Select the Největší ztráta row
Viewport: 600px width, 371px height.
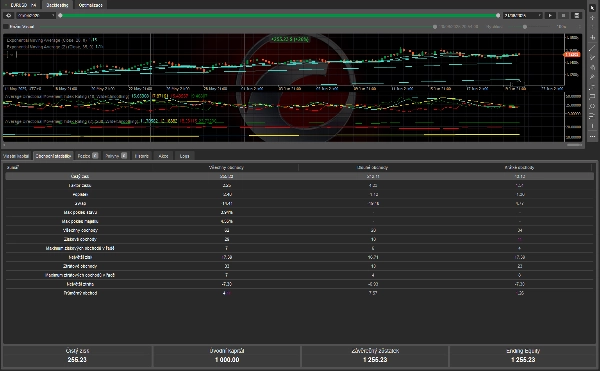(299, 284)
